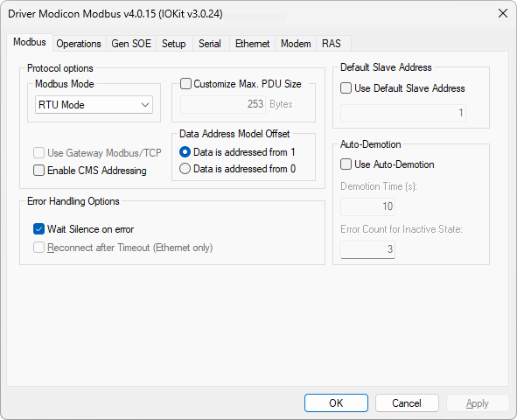Click the Max PDU size 253 field
The image size is (517, 420).
(223, 104)
